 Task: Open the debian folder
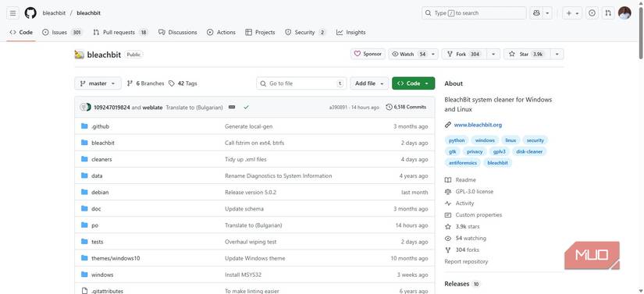pos(100,193)
